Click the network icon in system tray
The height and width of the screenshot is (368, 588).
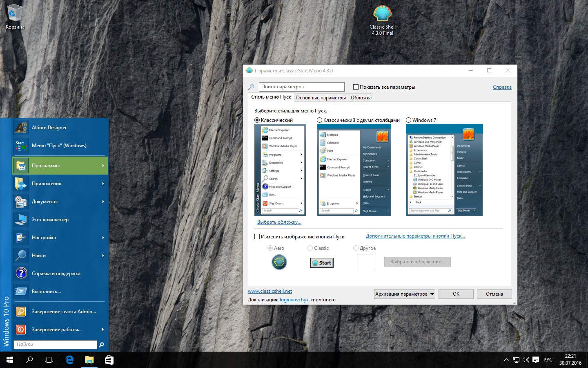point(516,360)
